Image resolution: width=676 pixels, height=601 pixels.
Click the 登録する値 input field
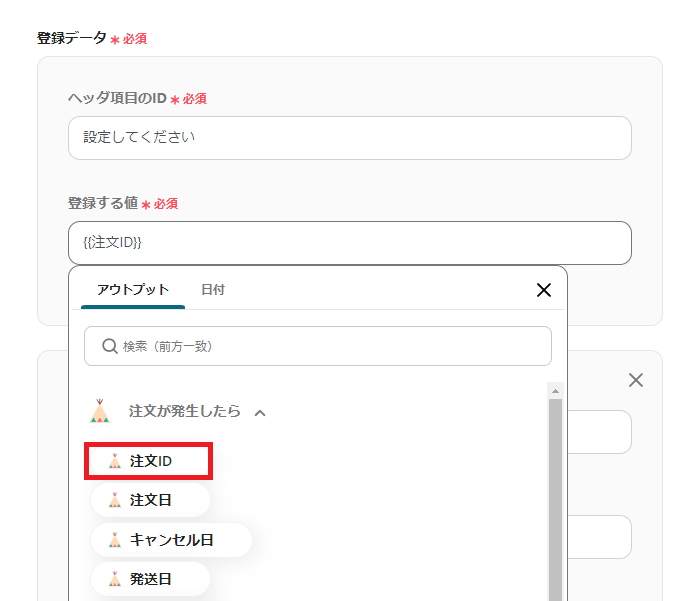point(349,243)
